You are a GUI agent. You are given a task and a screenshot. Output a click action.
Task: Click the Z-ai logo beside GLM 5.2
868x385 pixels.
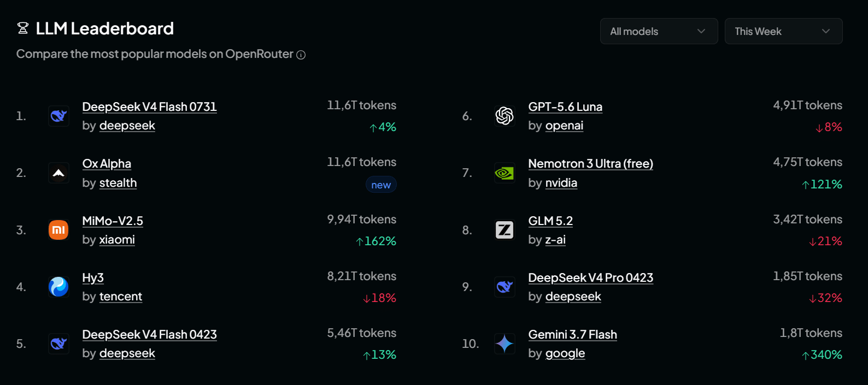click(x=505, y=230)
